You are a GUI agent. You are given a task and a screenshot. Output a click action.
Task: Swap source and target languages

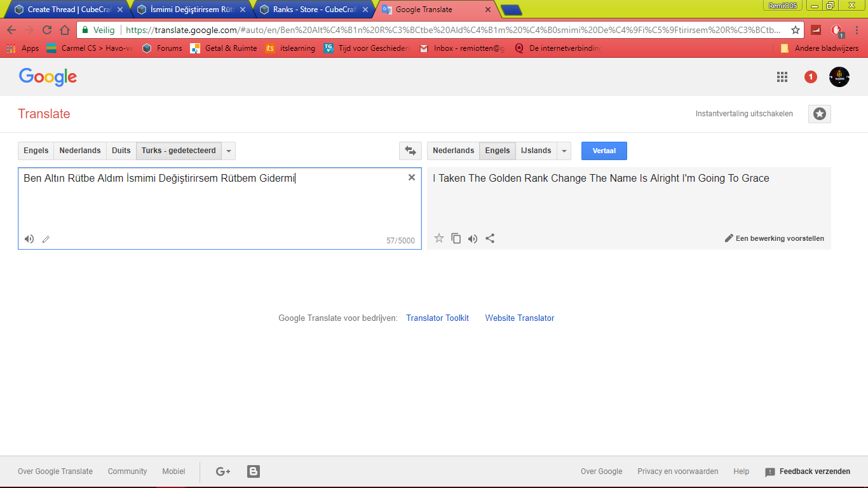(410, 151)
